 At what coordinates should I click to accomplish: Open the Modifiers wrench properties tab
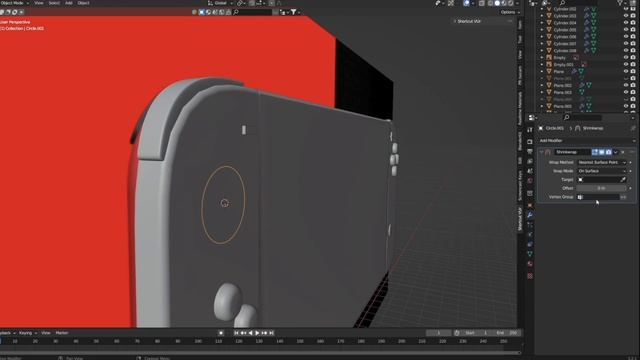[x=530, y=215]
